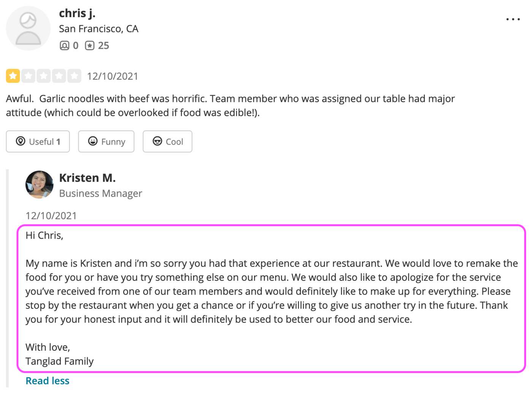Mark the review as Useful
532x393 pixels.
[38, 141]
